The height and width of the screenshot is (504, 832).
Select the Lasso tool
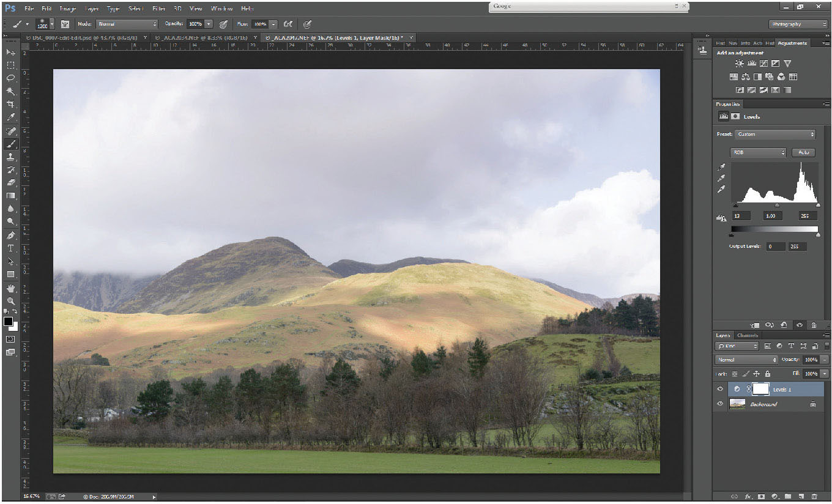click(10, 78)
